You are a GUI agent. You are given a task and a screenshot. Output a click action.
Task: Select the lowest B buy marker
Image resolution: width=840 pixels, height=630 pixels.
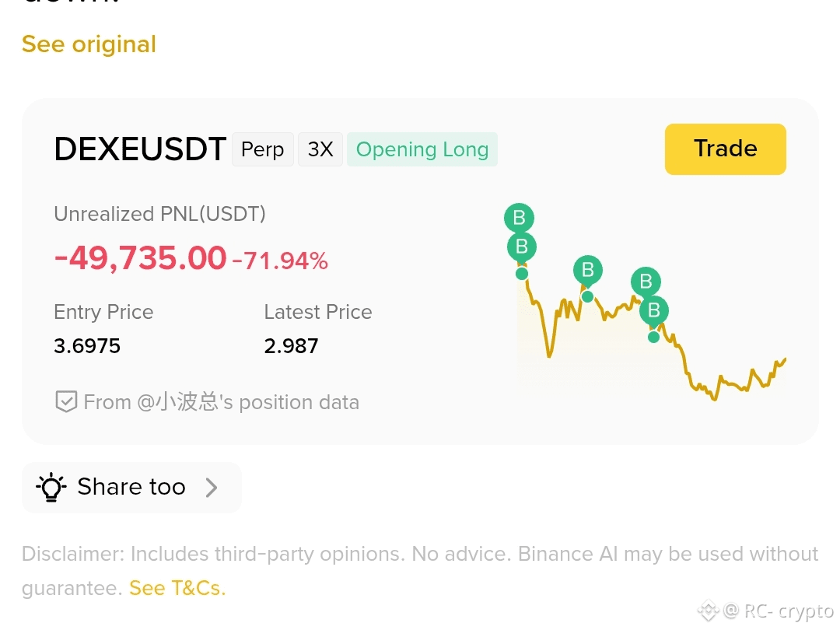653,310
